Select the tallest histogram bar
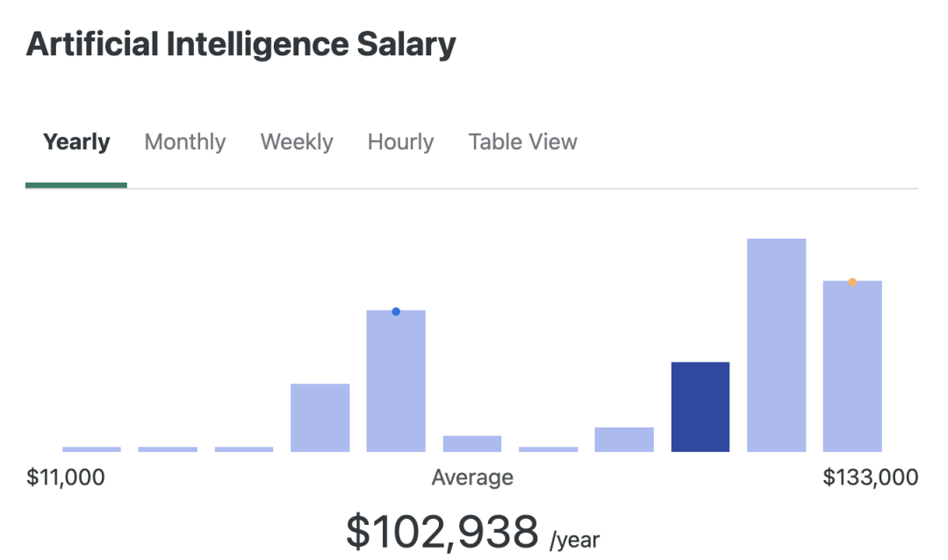The height and width of the screenshot is (560, 948). (776, 345)
